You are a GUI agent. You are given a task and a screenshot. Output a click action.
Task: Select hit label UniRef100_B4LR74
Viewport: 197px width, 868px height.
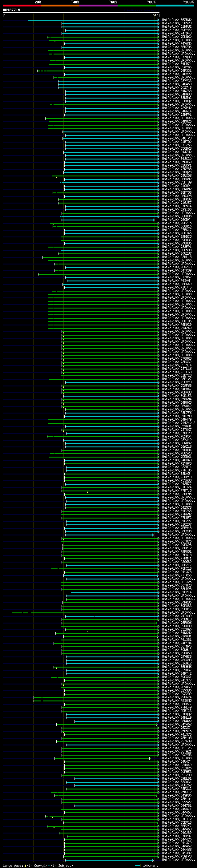176,64
